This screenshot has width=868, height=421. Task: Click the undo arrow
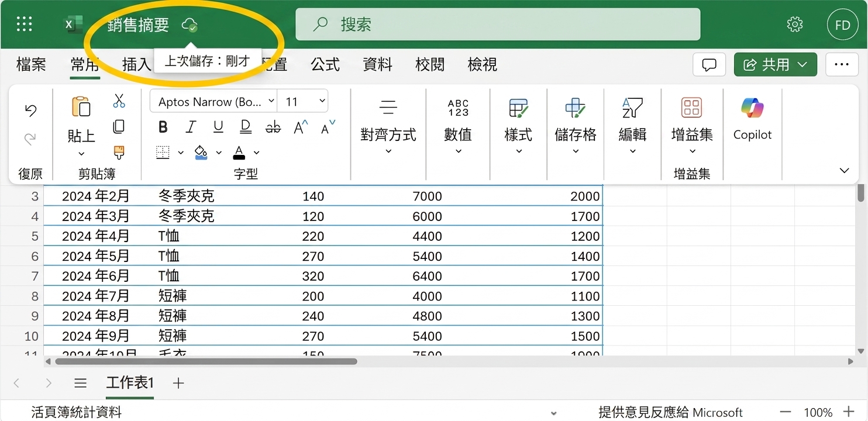(x=30, y=111)
